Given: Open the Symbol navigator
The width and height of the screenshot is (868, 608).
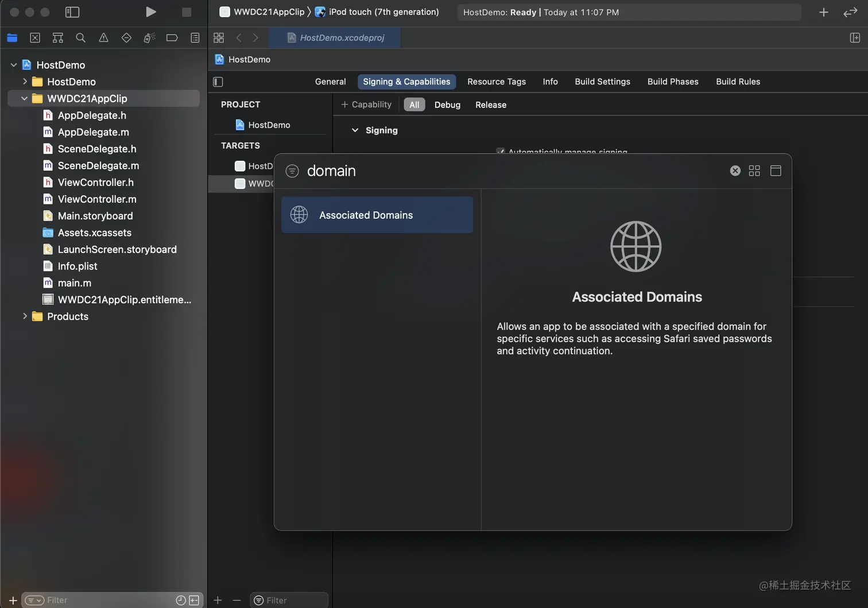Looking at the screenshot, I should point(58,38).
